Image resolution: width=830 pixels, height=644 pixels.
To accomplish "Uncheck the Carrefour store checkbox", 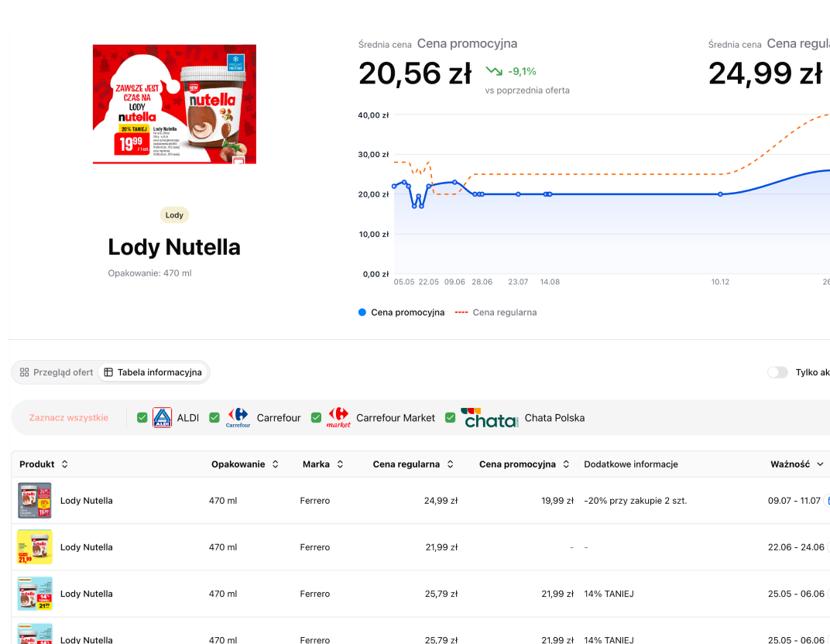I will point(214,418).
